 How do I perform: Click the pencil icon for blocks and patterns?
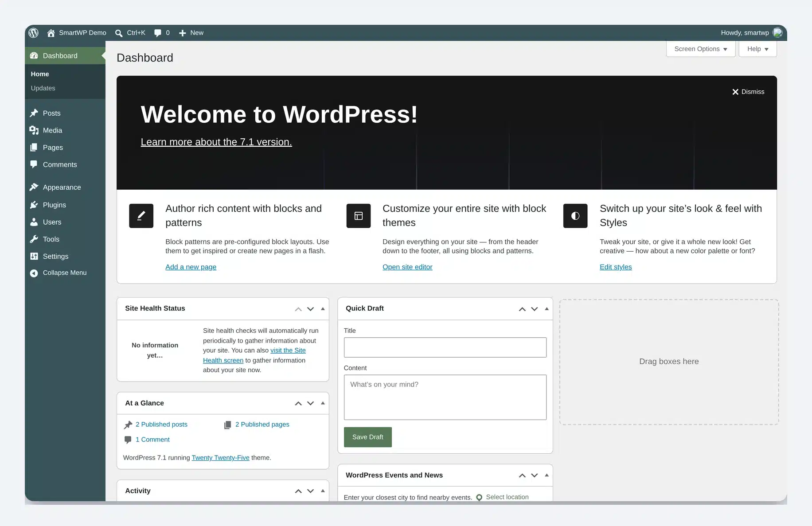click(141, 216)
